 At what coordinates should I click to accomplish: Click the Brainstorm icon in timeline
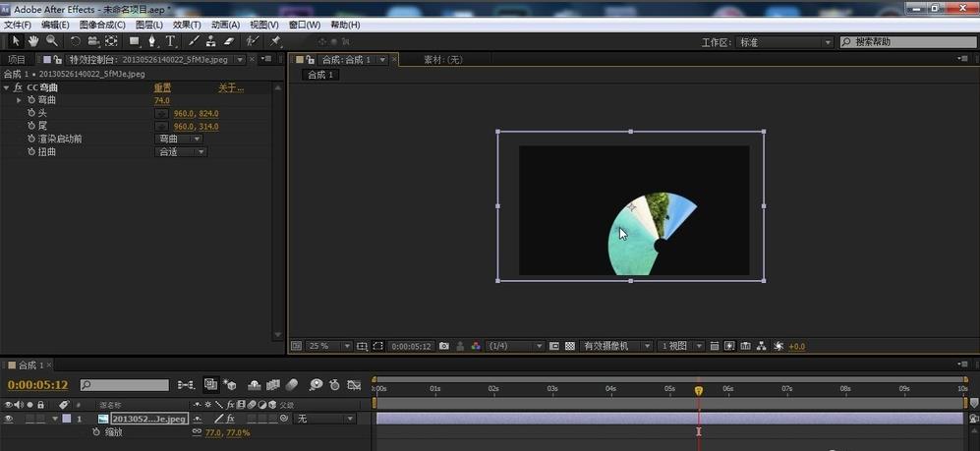pos(317,385)
